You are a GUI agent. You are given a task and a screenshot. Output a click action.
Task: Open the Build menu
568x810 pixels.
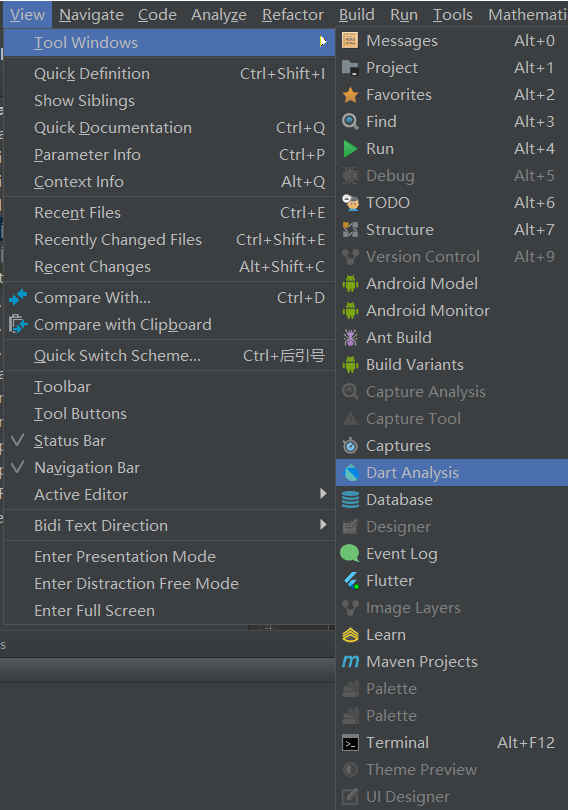coord(357,14)
